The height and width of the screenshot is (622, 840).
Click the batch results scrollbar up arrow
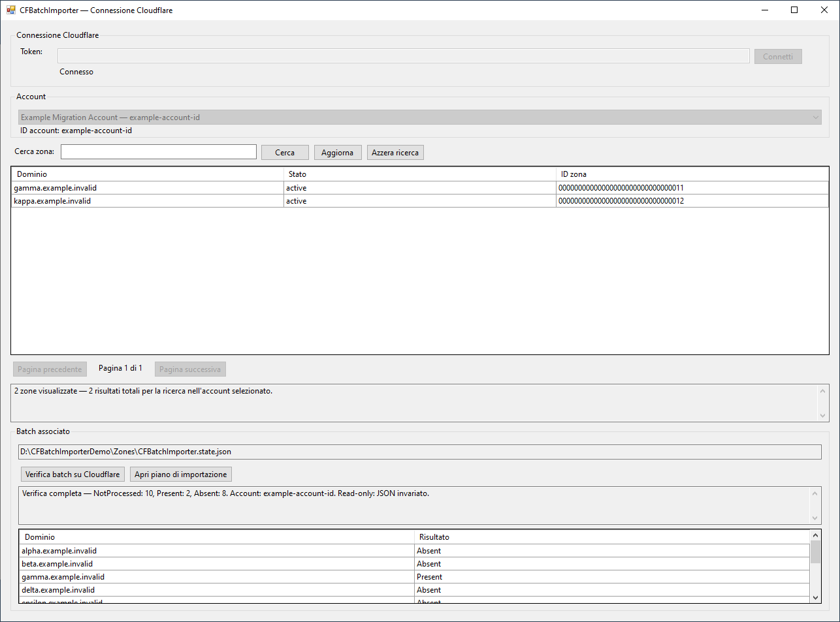pyautogui.click(x=815, y=535)
